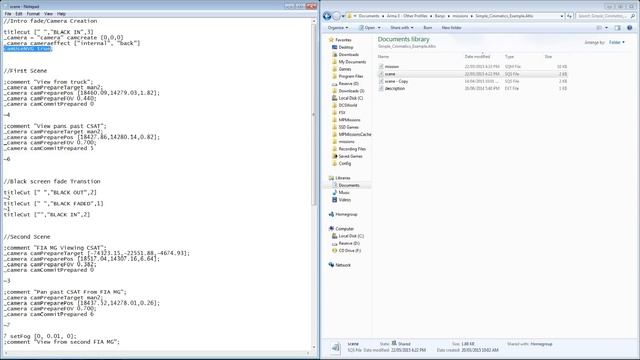Open Recording Files in sidebar
Viewport: 640px width, 360px height.
click(352, 149)
